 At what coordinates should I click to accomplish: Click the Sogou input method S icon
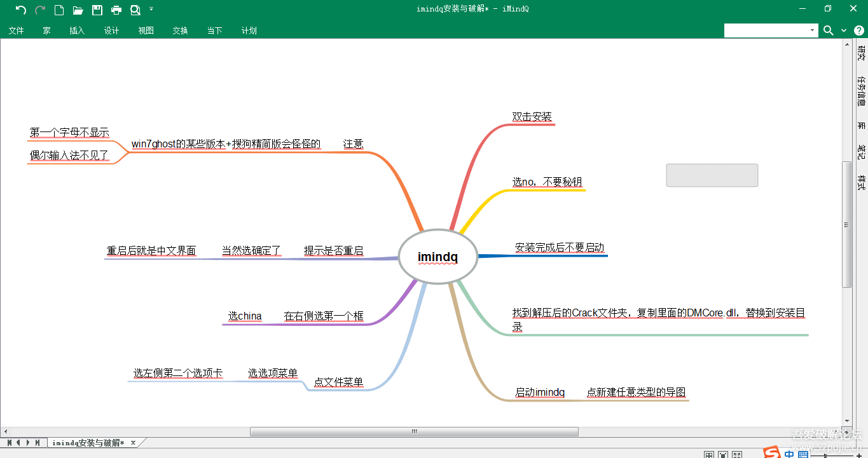tap(771, 452)
